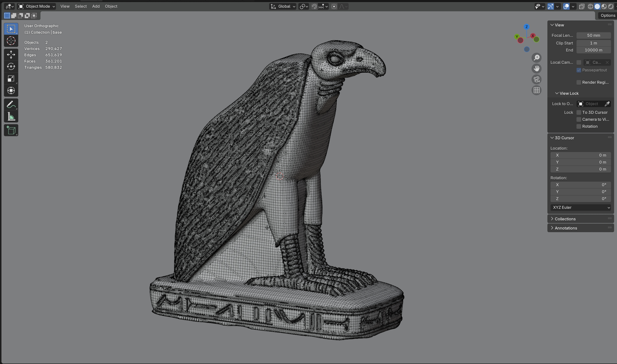Viewport: 617px width, 364px height.
Task: Open the Add menu
Action: pyautogui.click(x=96, y=6)
